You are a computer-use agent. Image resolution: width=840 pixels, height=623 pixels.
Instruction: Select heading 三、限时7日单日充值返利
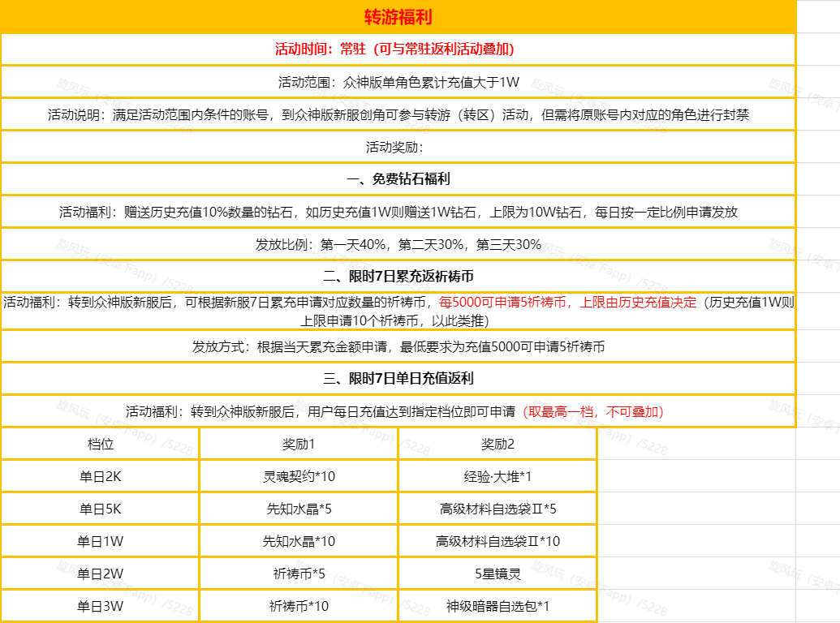(x=398, y=378)
